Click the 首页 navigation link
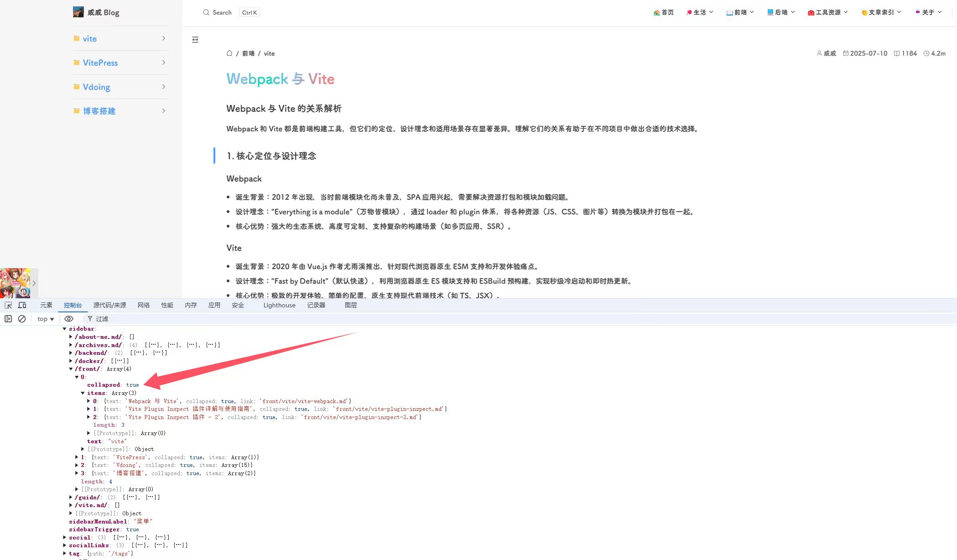 pyautogui.click(x=664, y=12)
